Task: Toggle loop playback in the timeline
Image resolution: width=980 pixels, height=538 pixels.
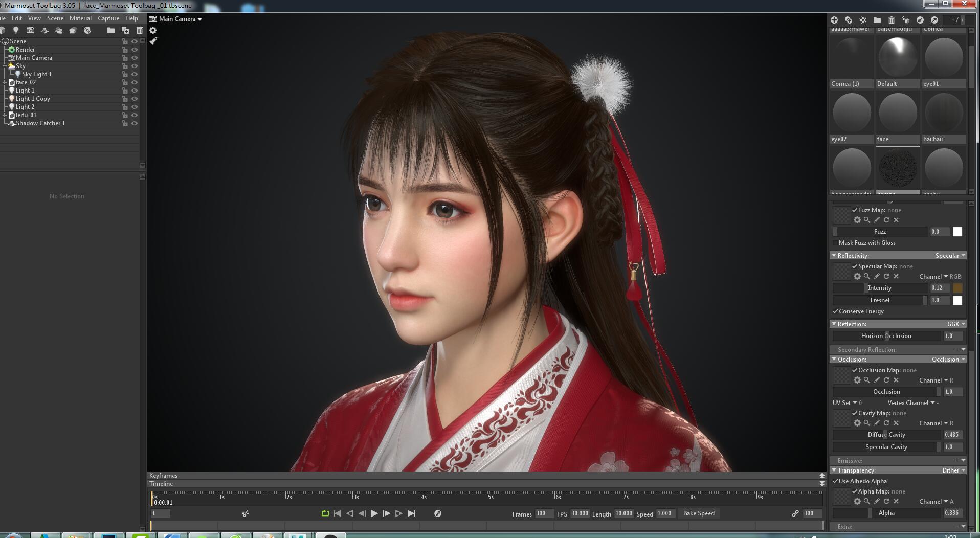Action: pos(325,513)
